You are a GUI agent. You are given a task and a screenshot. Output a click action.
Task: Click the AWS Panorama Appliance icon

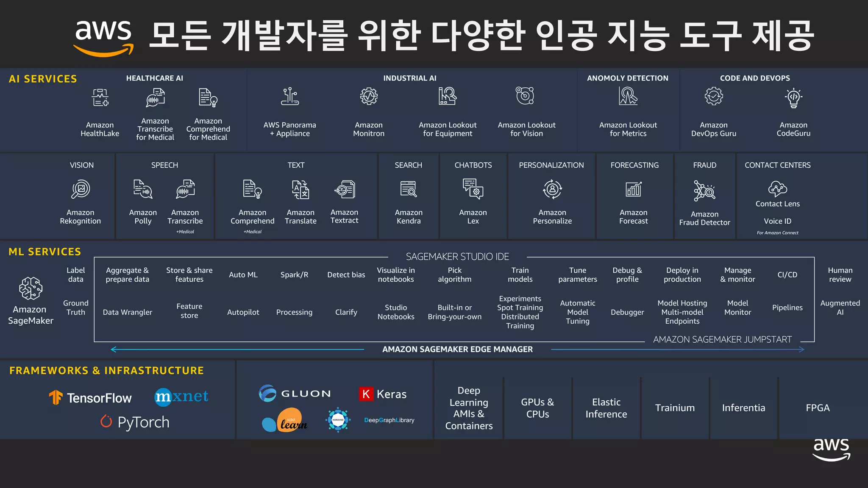tap(290, 97)
